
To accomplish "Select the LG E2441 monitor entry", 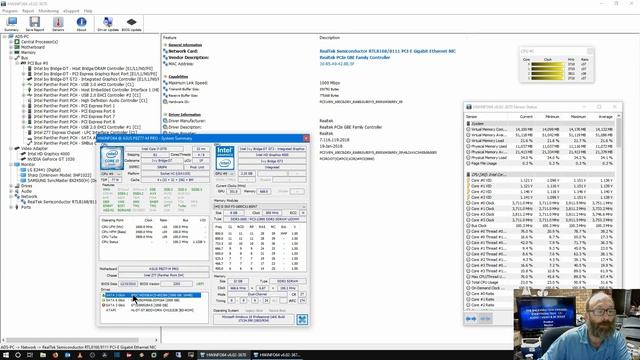I will tap(44, 170).
